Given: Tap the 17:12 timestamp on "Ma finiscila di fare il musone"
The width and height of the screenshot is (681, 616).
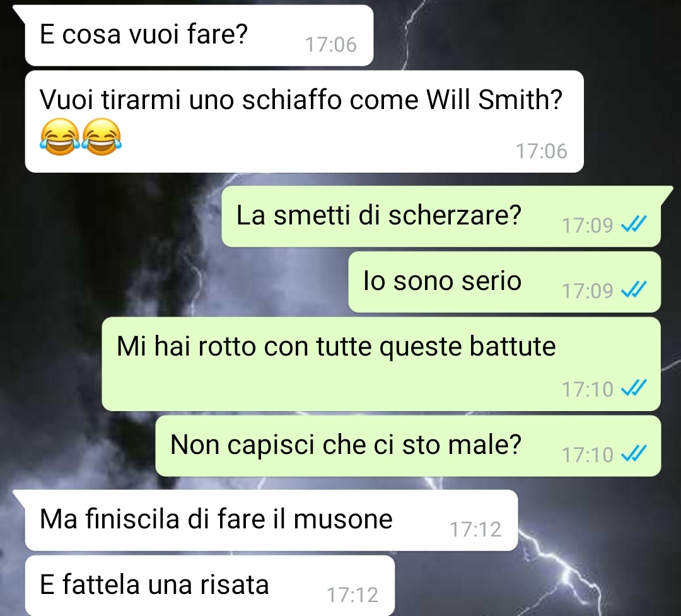Looking at the screenshot, I should pos(475,529).
